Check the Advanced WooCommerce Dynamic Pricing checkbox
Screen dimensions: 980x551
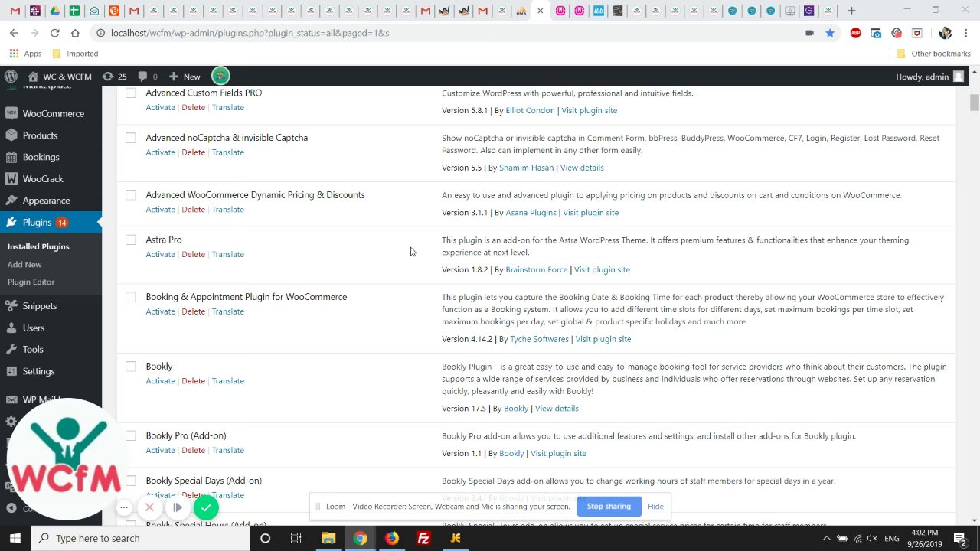(x=130, y=195)
